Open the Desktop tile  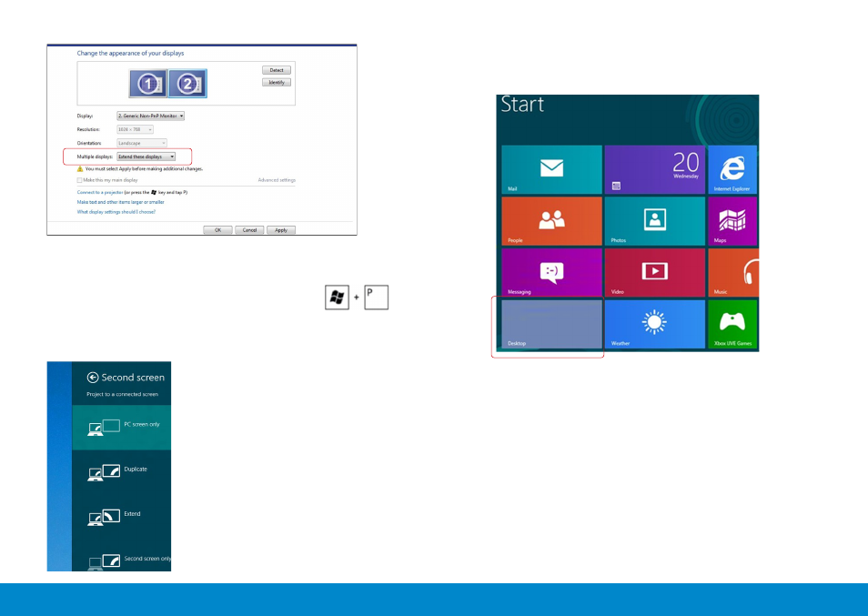[x=551, y=324]
